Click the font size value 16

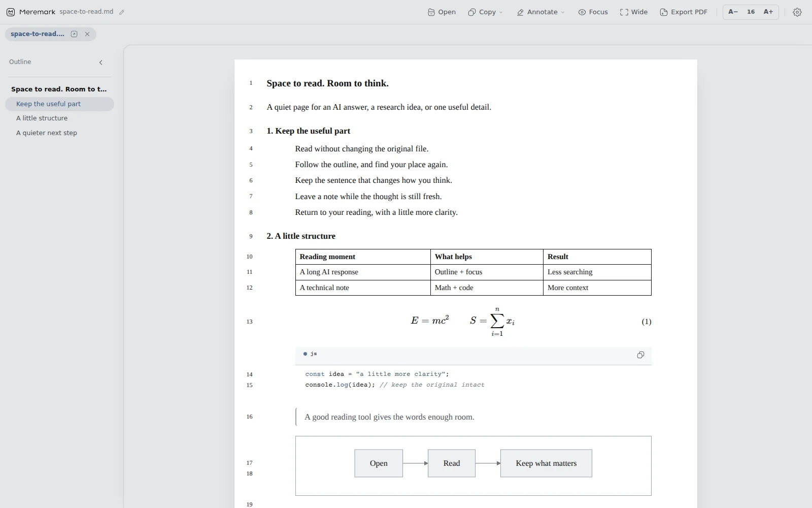pos(751,12)
